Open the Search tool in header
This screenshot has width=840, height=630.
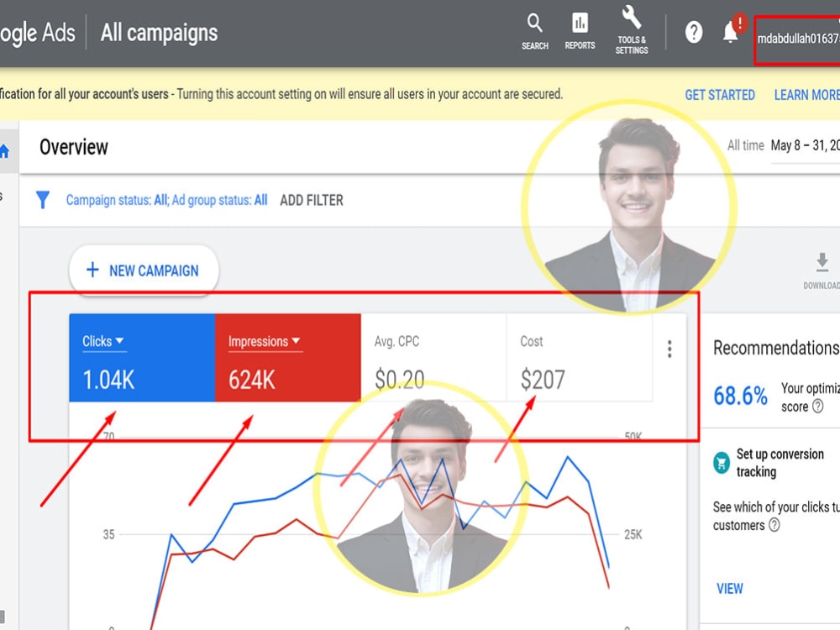pos(534,32)
